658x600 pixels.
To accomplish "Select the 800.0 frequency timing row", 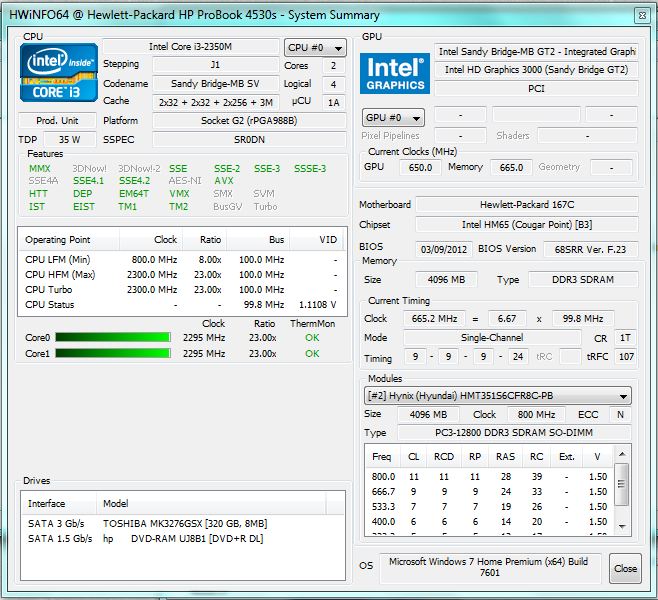I will [489, 477].
